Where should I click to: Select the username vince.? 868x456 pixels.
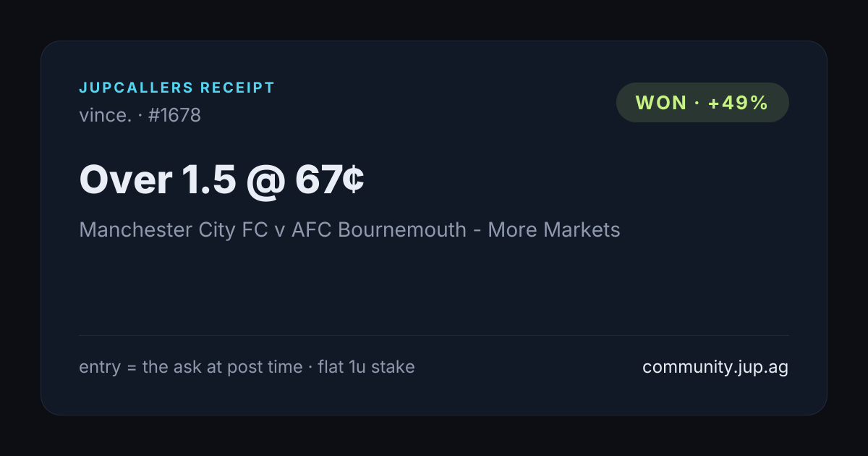(106, 115)
